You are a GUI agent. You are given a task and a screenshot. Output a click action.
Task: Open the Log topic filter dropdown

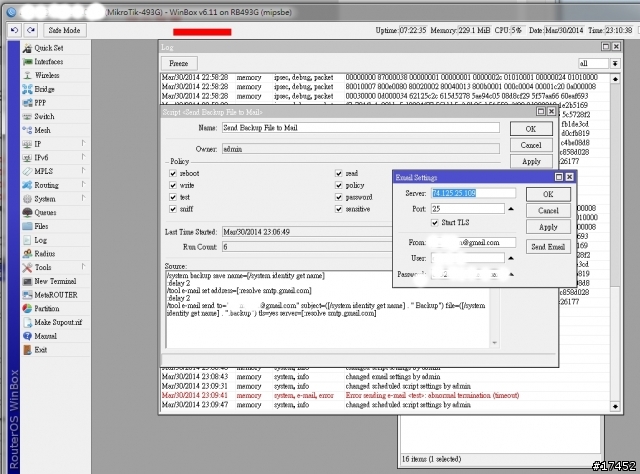[615, 63]
